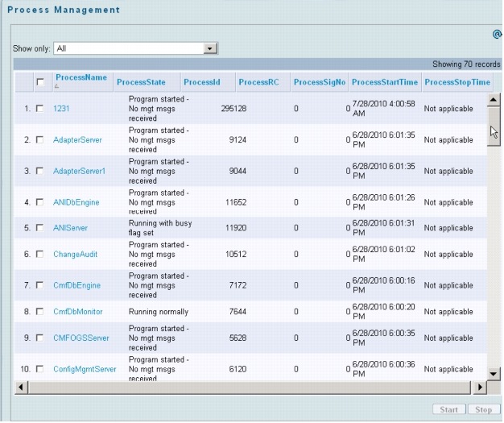Click start time 6/28/2010 6:00:20 PM
This screenshot has height=423, width=504.
(x=384, y=311)
